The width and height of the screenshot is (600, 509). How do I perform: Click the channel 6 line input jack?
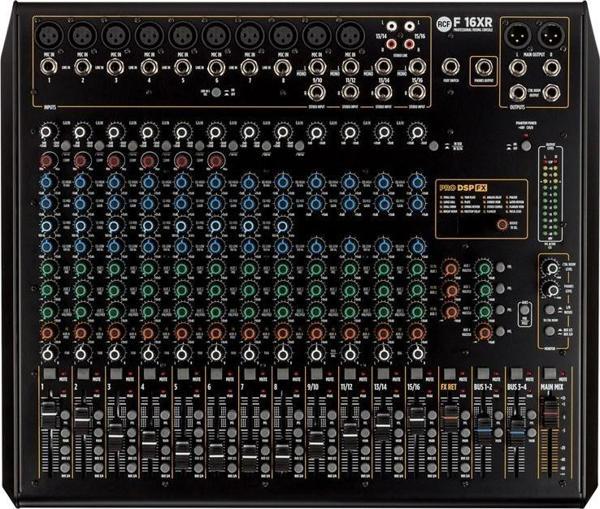click(216, 68)
